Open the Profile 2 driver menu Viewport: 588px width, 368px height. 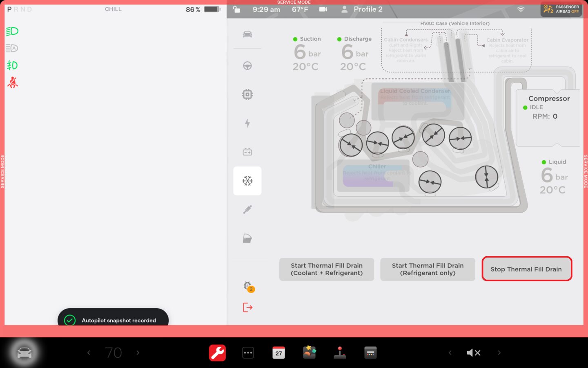pyautogui.click(x=362, y=9)
